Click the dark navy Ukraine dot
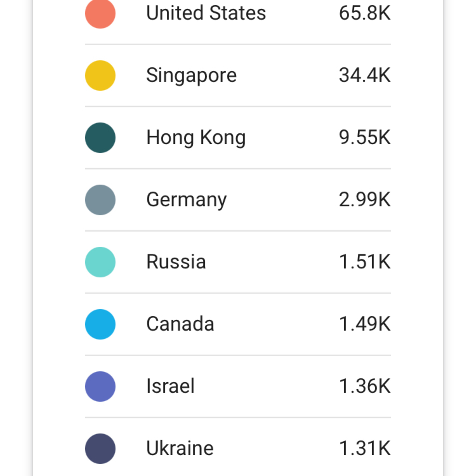The height and width of the screenshot is (476, 476). [100, 449]
